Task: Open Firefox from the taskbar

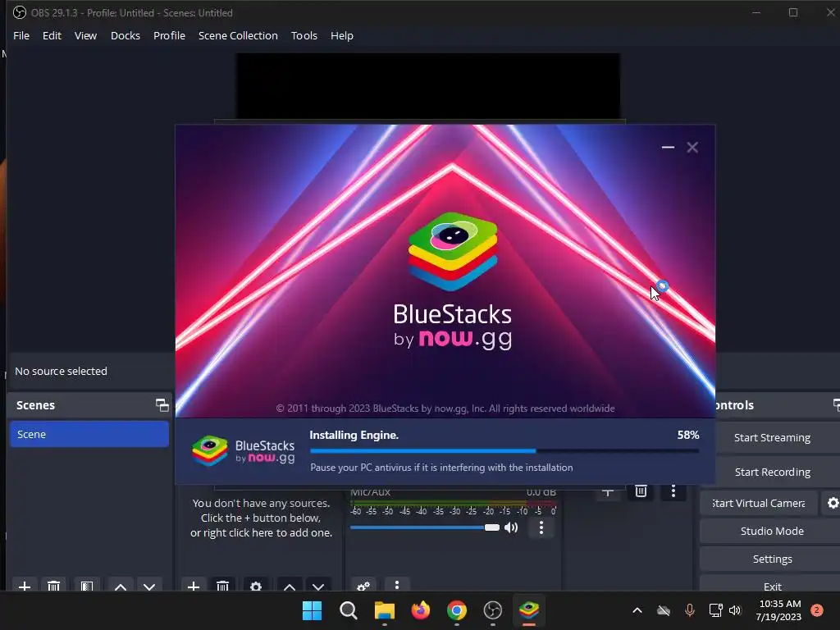Action: tap(421, 610)
